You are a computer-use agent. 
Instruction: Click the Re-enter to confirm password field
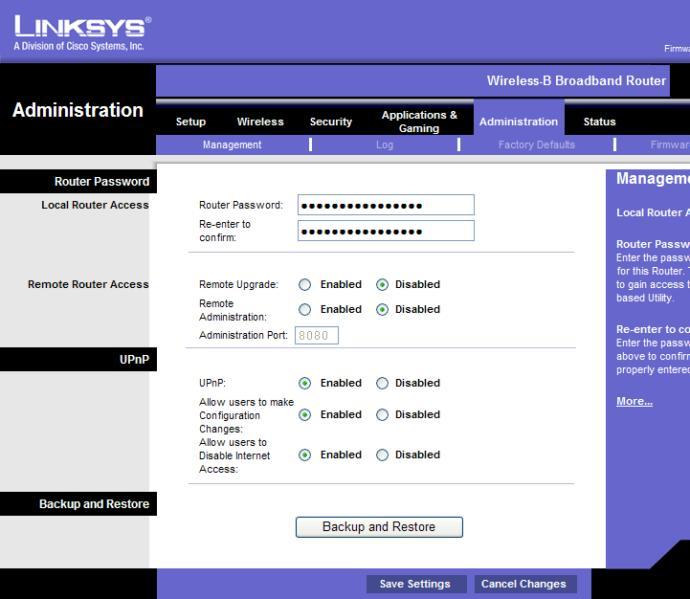(x=386, y=231)
